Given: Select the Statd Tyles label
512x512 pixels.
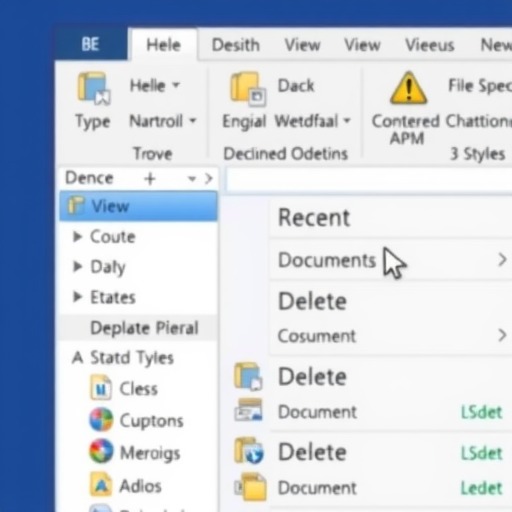Looking at the screenshot, I should coord(132,358).
